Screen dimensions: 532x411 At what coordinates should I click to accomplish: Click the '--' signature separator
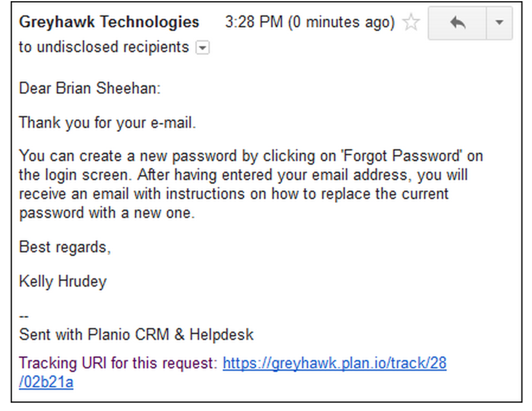click(x=24, y=317)
